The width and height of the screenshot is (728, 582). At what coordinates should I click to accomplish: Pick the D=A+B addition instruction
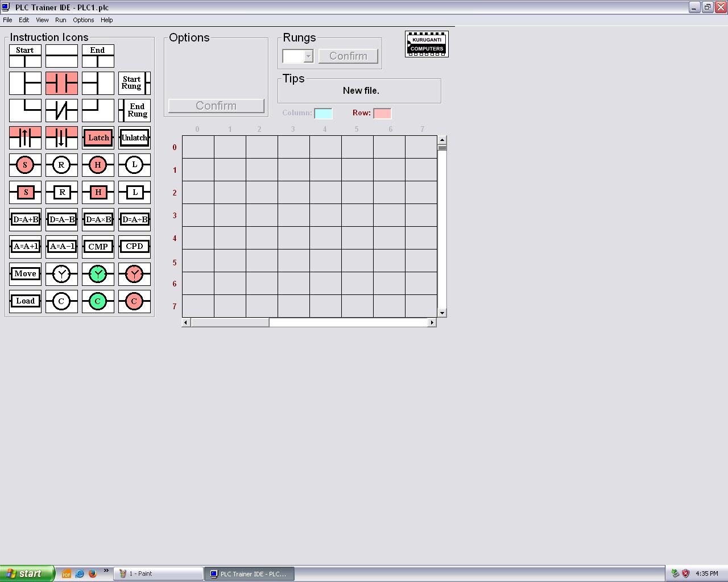pyautogui.click(x=24, y=219)
